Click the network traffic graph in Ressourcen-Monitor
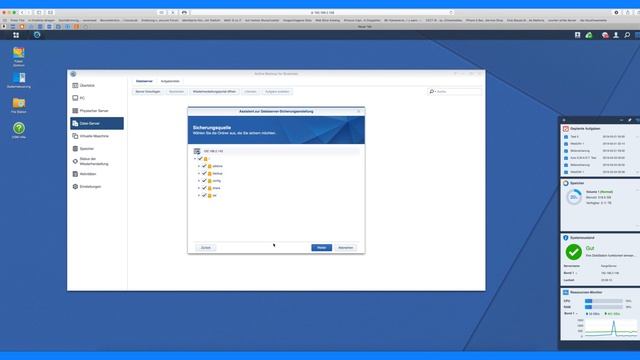 pos(611,328)
